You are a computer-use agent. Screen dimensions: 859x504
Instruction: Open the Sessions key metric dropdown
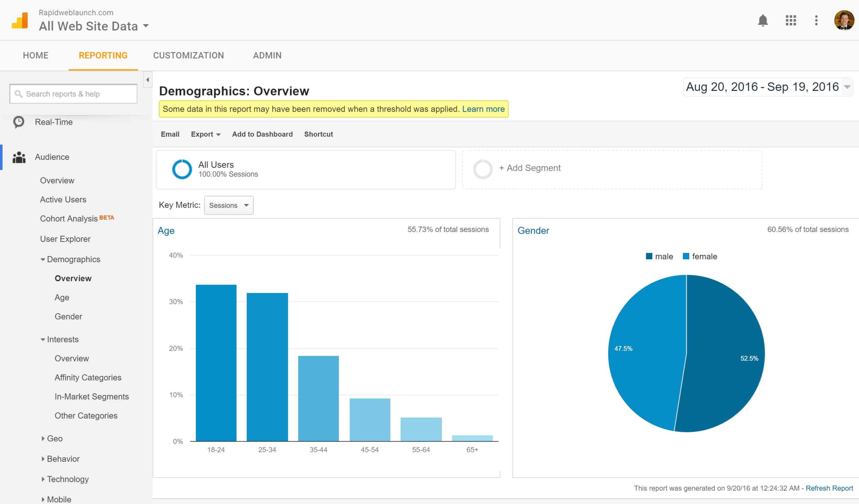[x=229, y=205]
